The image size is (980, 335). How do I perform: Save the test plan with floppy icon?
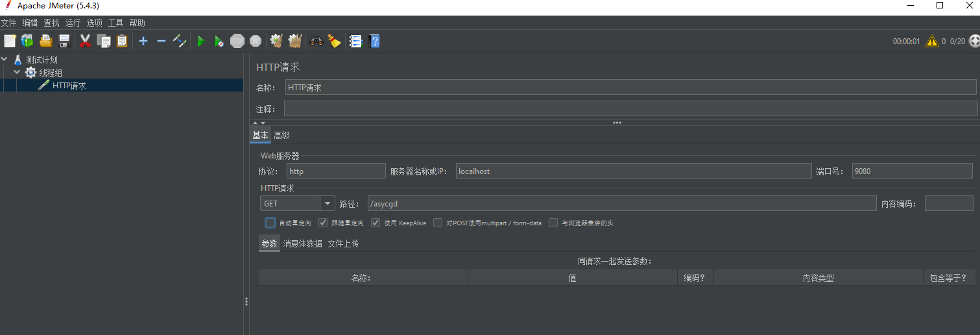[64, 41]
